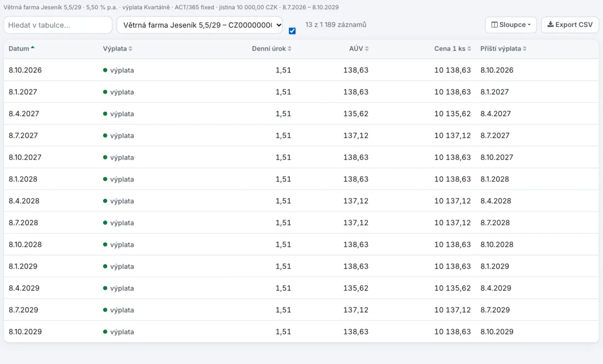Click the date 8.7.2028 in Datum column
The height and width of the screenshot is (364, 603).
click(x=23, y=223)
